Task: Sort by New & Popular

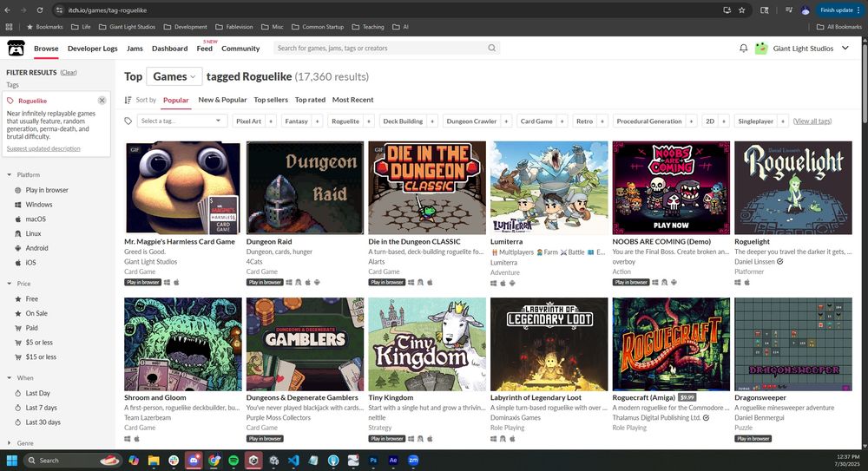Action: click(x=222, y=100)
